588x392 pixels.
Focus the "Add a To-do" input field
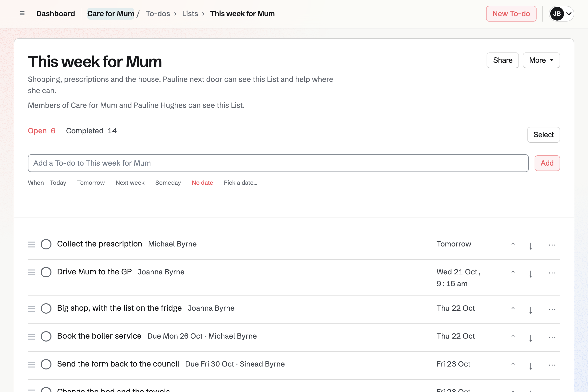click(x=278, y=163)
